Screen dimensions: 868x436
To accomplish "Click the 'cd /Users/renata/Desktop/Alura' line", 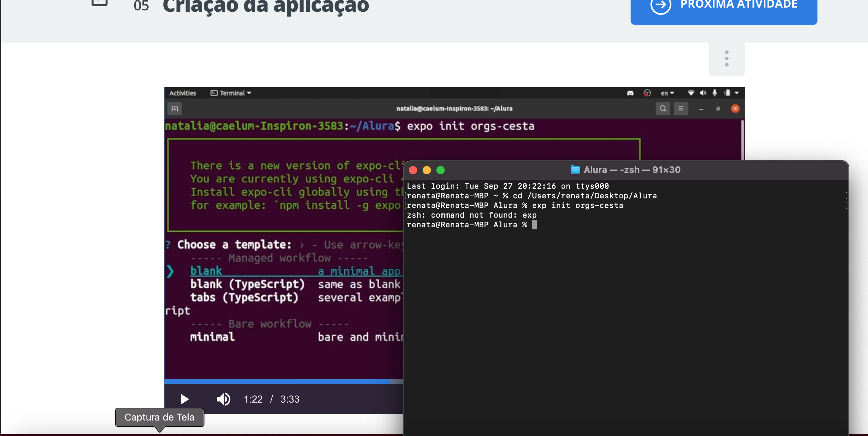I will pyautogui.click(x=585, y=196).
